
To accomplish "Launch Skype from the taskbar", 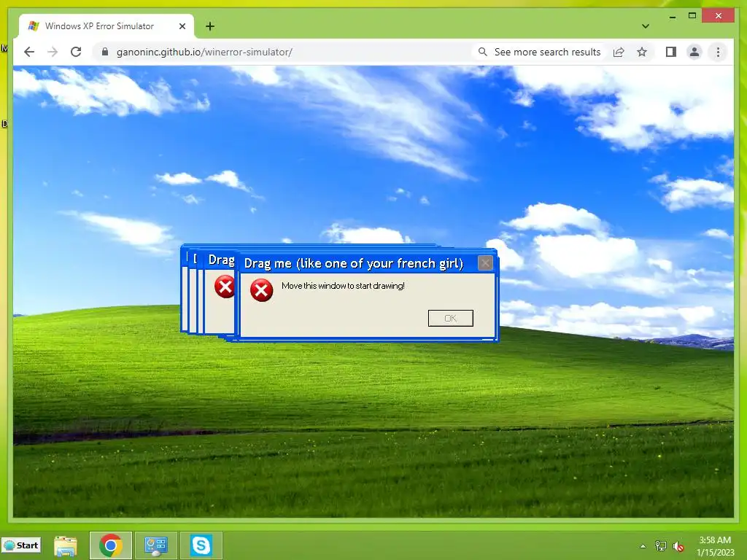I will click(x=201, y=545).
